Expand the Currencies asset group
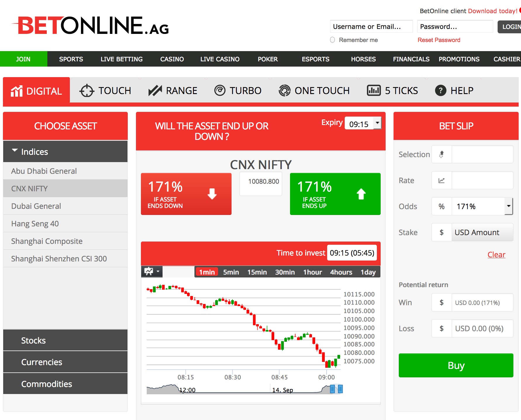Viewport: 521px width, 420px height. click(65, 362)
